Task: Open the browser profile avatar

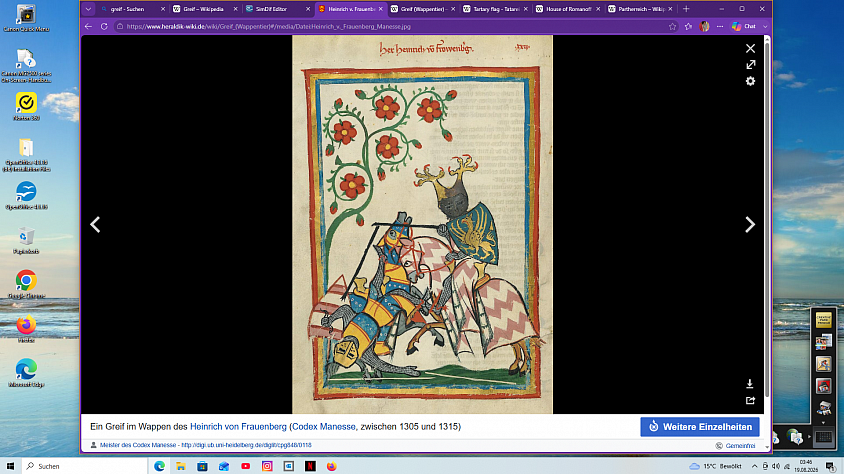Action: pos(704,26)
